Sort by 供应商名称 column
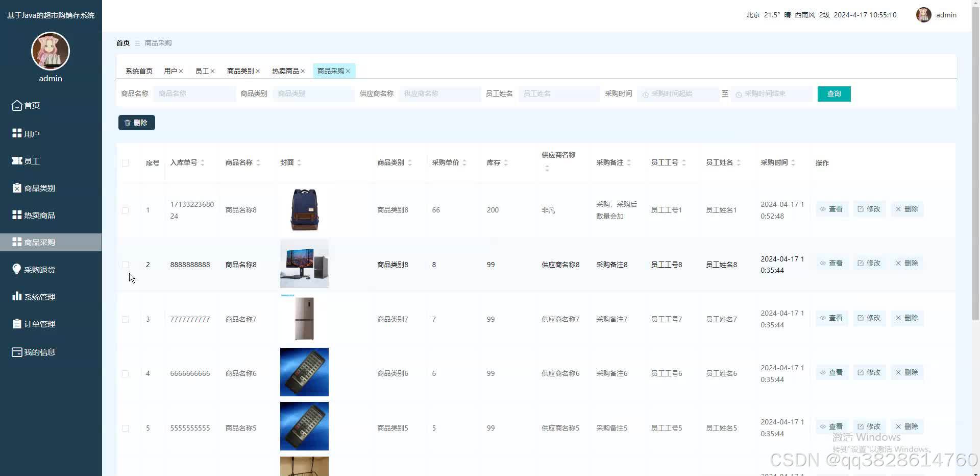The image size is (980, 476). 547,169
